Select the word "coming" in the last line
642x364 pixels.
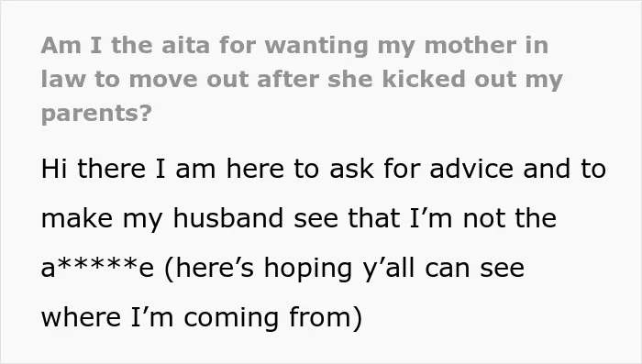point(231,319)
